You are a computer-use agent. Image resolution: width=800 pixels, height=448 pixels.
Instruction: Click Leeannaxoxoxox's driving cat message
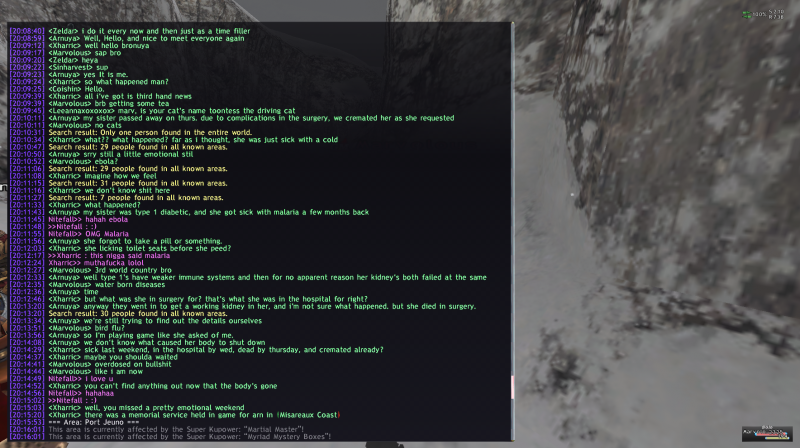coord(172,111)
